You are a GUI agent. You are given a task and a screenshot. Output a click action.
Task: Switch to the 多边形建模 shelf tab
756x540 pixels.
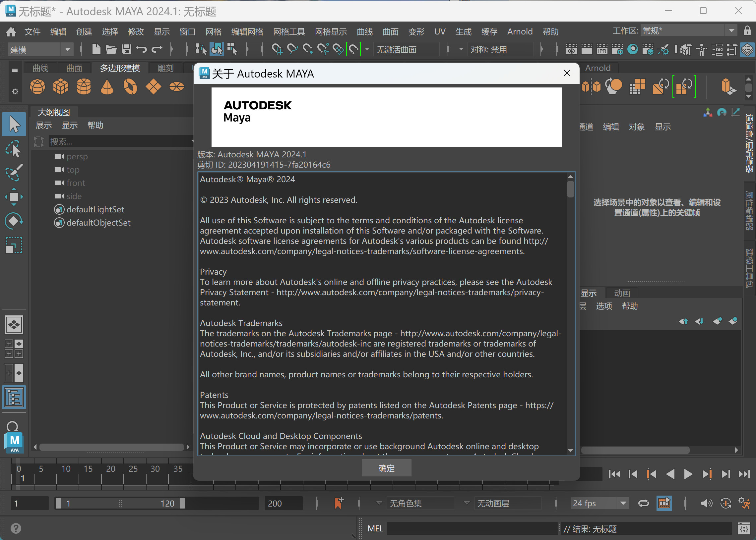click(120, 68)
